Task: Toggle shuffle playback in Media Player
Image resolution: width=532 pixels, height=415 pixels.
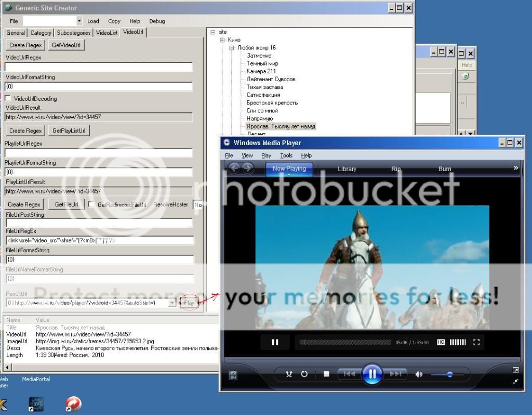Action: pos(289,374)
